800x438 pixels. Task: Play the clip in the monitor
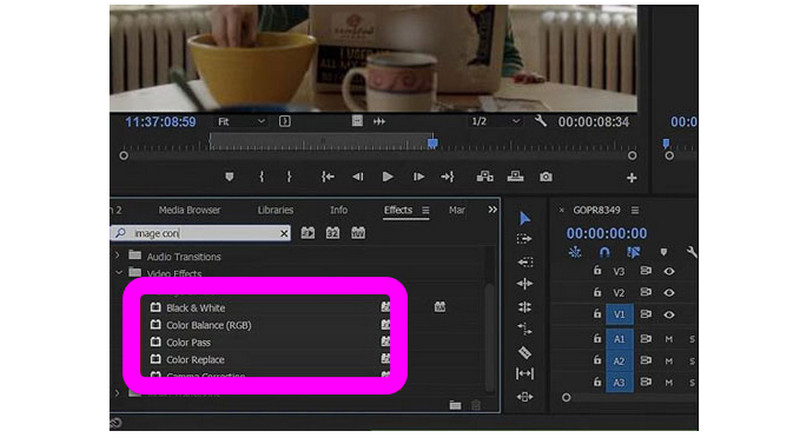(387, 177)
